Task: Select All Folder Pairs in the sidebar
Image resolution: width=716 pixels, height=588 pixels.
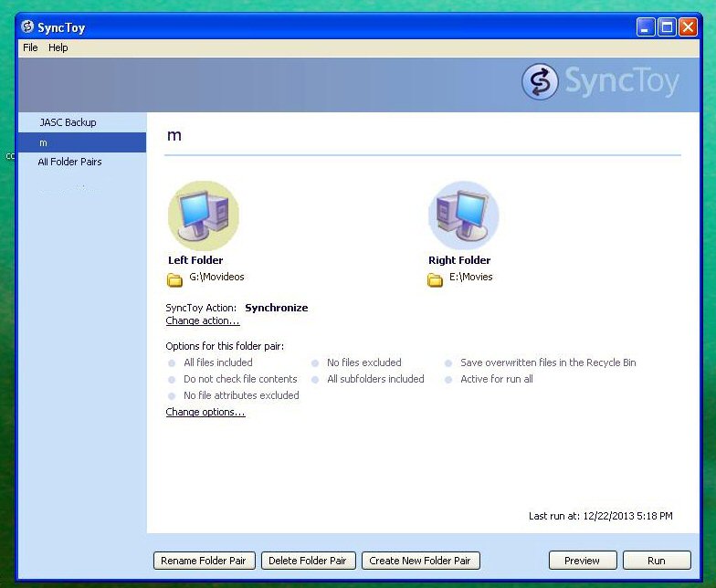Action: coord(82,162)
